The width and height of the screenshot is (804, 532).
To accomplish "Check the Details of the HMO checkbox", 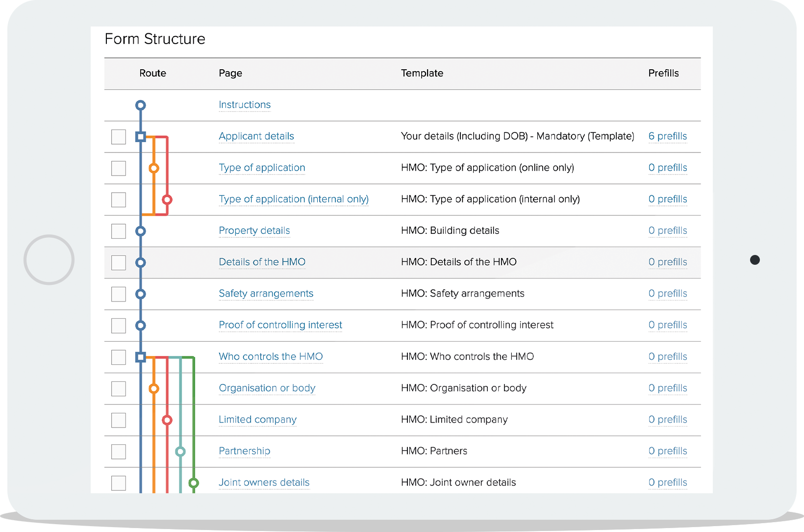I will 119,262.
